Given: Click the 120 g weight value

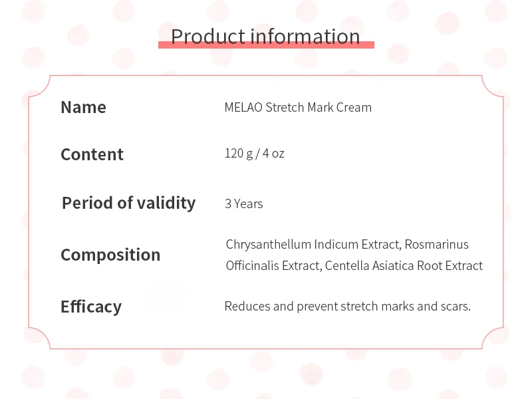Looking at the screenshot, I should click(237, 154).
